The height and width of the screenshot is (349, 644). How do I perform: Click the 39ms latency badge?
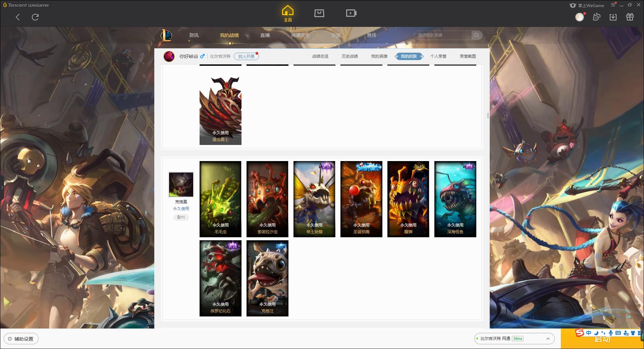[518, 339]
